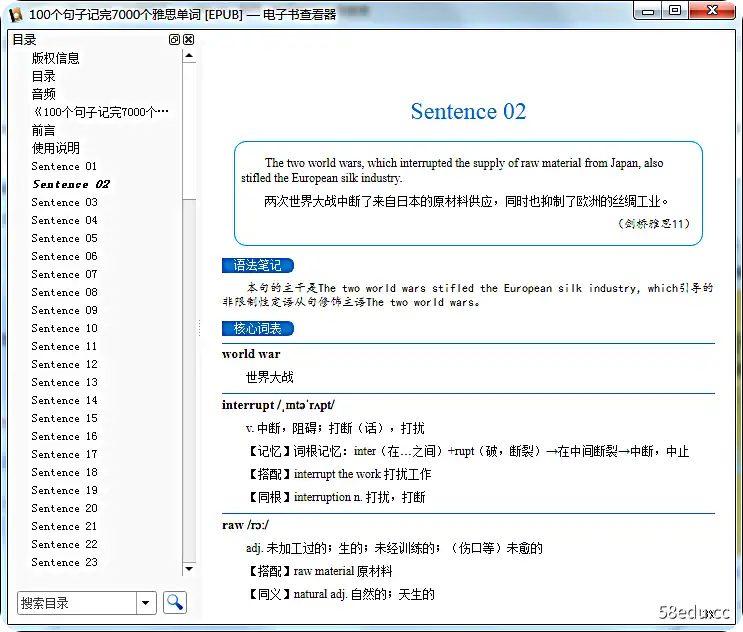Navigate to Sentence 14
743x632 pixels.
click(64, 400)
